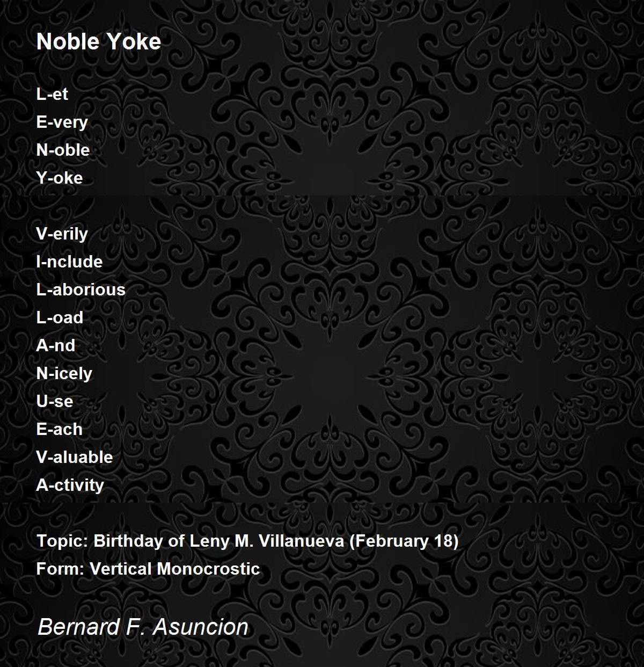This screenshot has height=667, width=644.
Task: Click the Form: Vertical Monocrostic line
Action: pos(148,569)
